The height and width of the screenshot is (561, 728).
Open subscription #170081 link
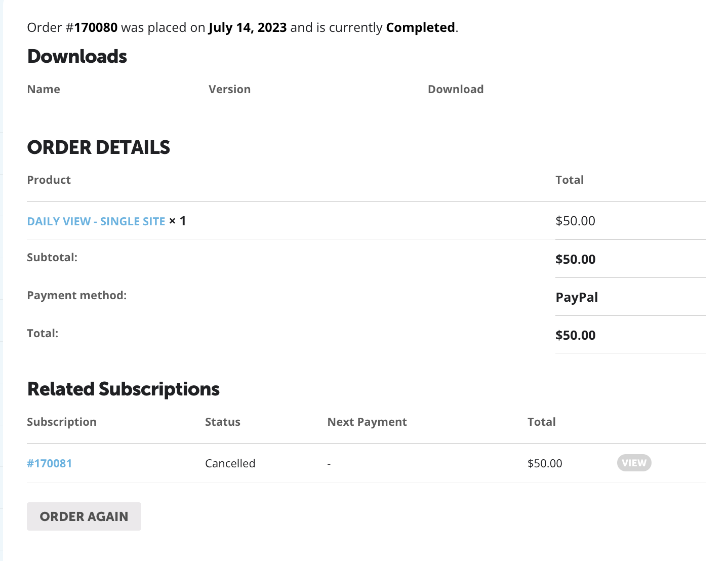point(50,463)
